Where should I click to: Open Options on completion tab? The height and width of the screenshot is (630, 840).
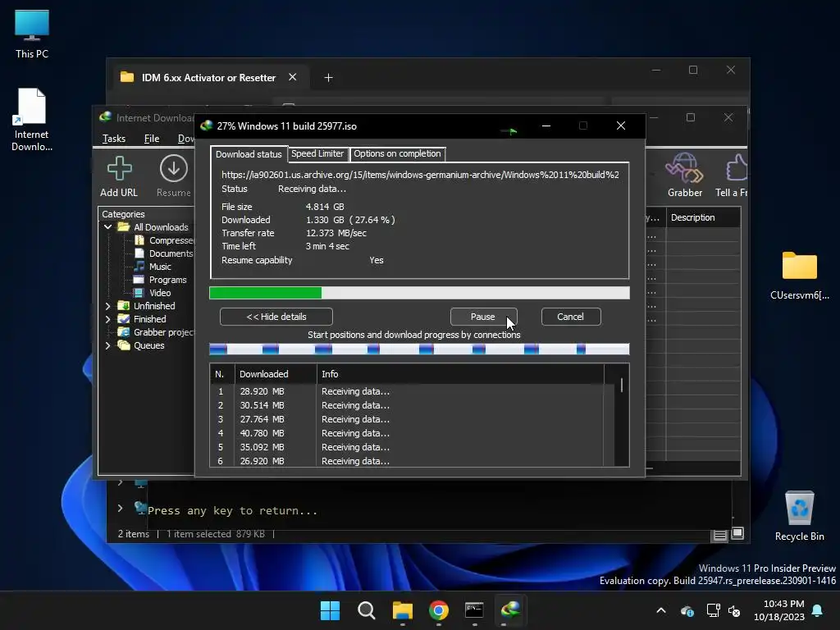(398, 153)
